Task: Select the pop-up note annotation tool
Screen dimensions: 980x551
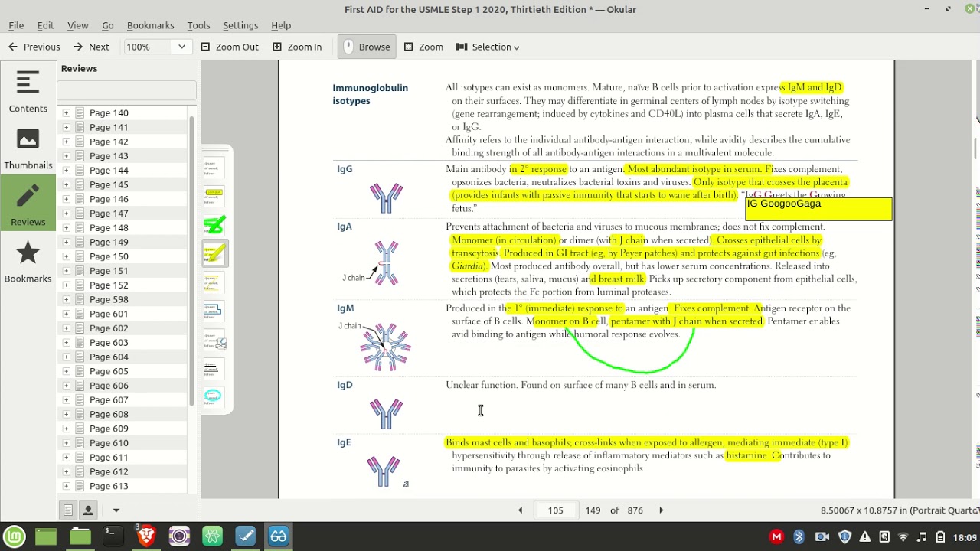Action: tap(214, 168)
